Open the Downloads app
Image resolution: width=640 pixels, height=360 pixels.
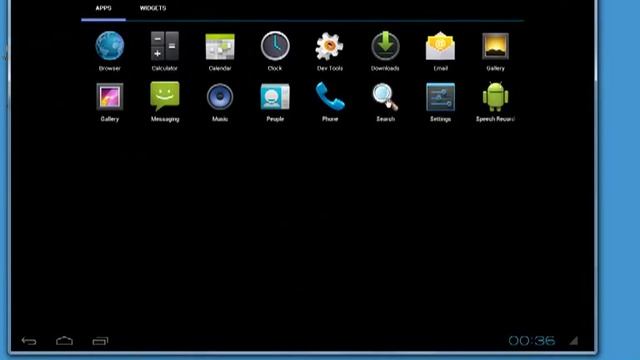tap(385, 46)
